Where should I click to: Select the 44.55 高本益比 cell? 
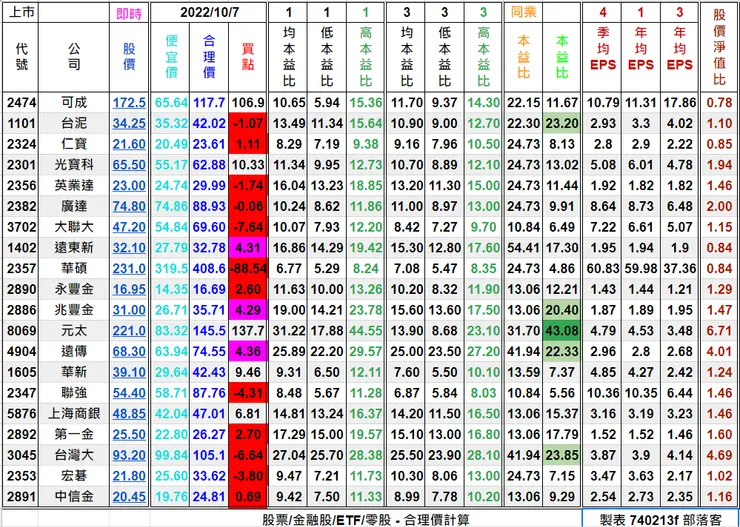tap(366, 331)
